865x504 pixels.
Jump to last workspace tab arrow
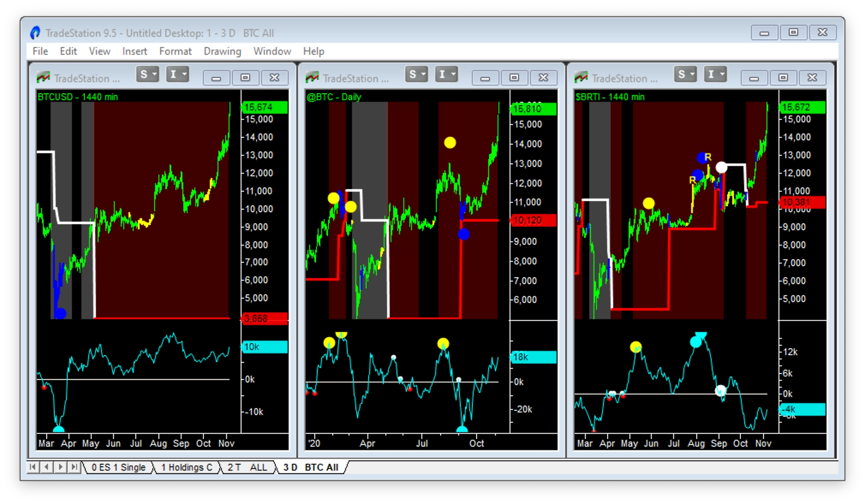(x=74, y=467)
